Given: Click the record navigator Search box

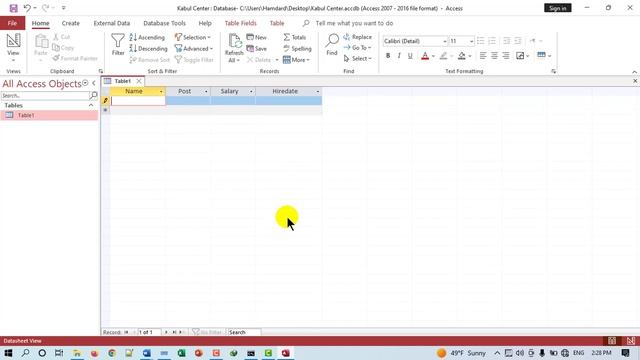Looking at the screenshot, I should 244,332.
